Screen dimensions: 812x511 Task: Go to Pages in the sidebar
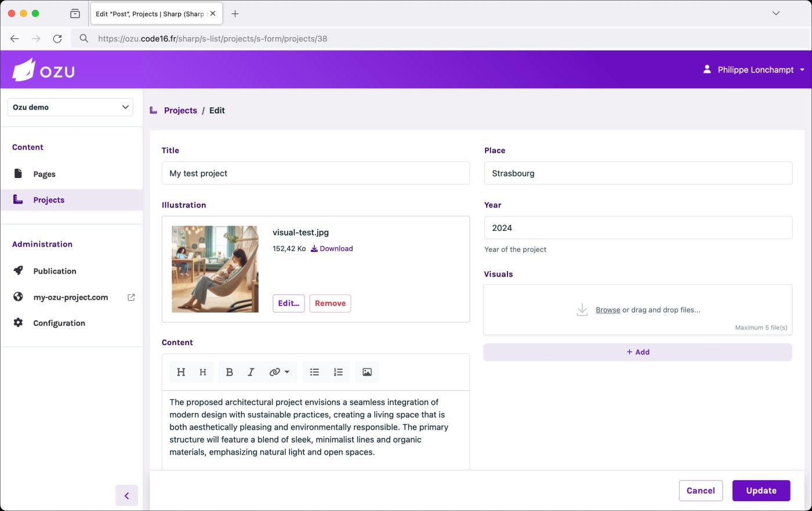(44, 174)
